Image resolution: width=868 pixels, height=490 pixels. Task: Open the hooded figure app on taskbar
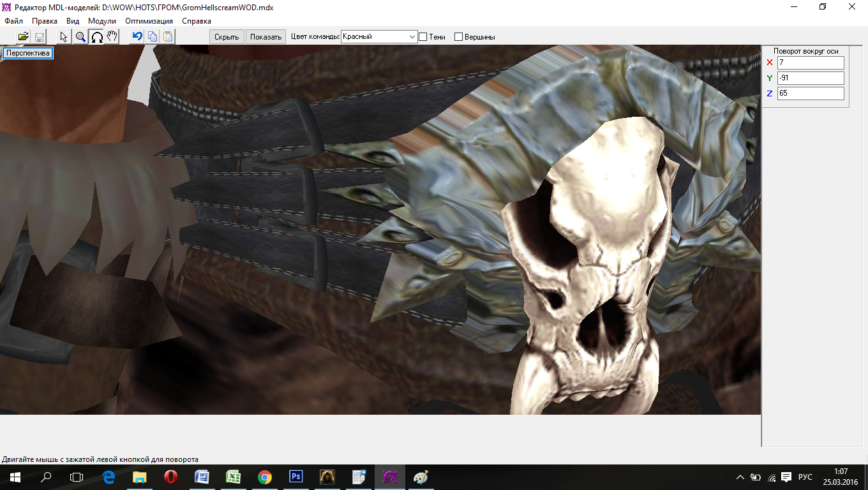327,477
